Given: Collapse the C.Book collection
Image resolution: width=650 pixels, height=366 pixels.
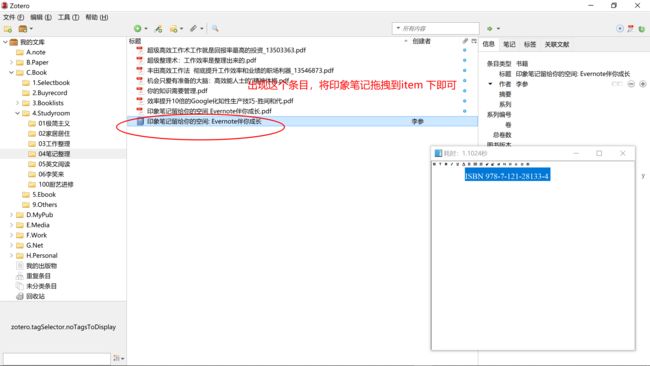Looking at the screenshot, I should click(11, 73).
